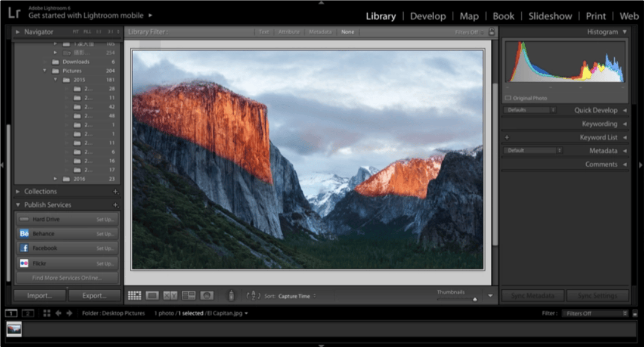Reverse sort direction with A-Z icon

tap(253, 295)
